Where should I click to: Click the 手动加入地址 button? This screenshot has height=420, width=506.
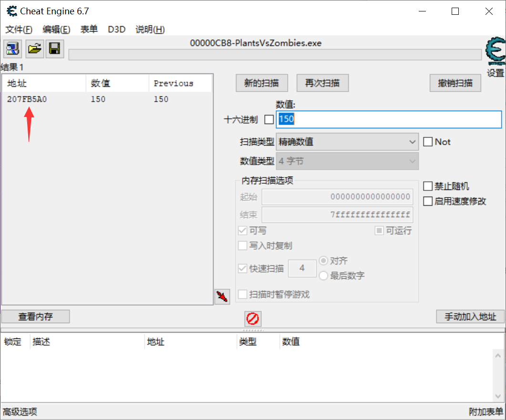tap(470, 317)
